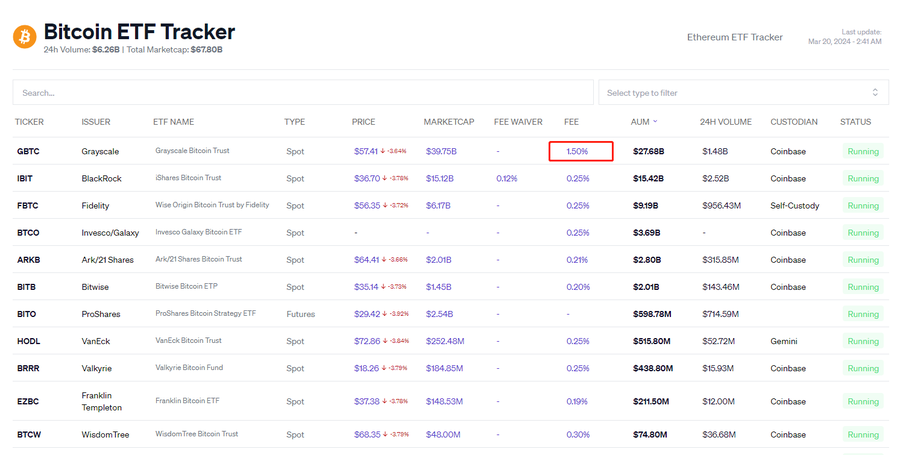This screenshot has height=455, width=900.
Task: Click the Franklin Templeton issuer cell
Action: 102,402
